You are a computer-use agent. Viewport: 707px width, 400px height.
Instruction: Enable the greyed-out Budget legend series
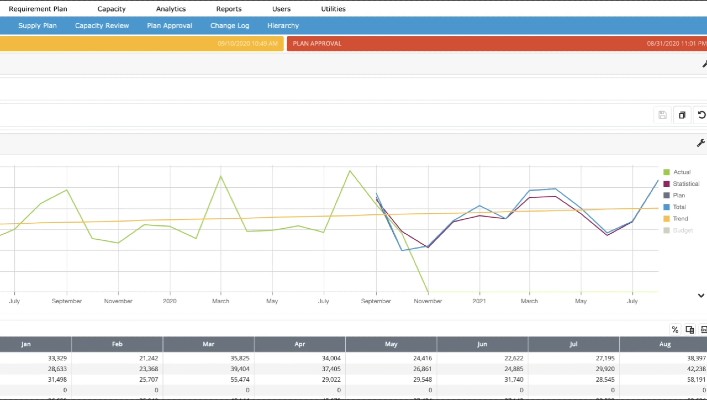click(683, 230)
